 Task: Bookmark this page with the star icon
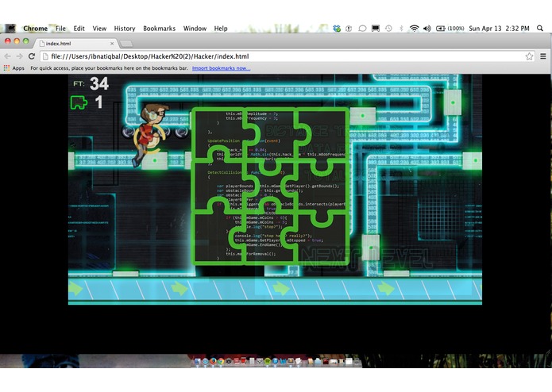(529, 56)
